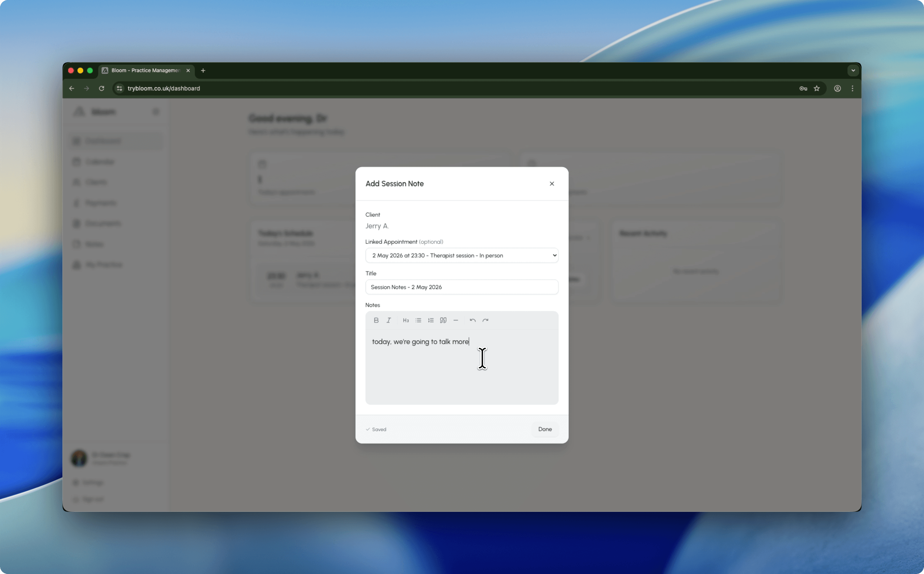
Task: Insert horizontal rule in notes
Action: [456, 320]
